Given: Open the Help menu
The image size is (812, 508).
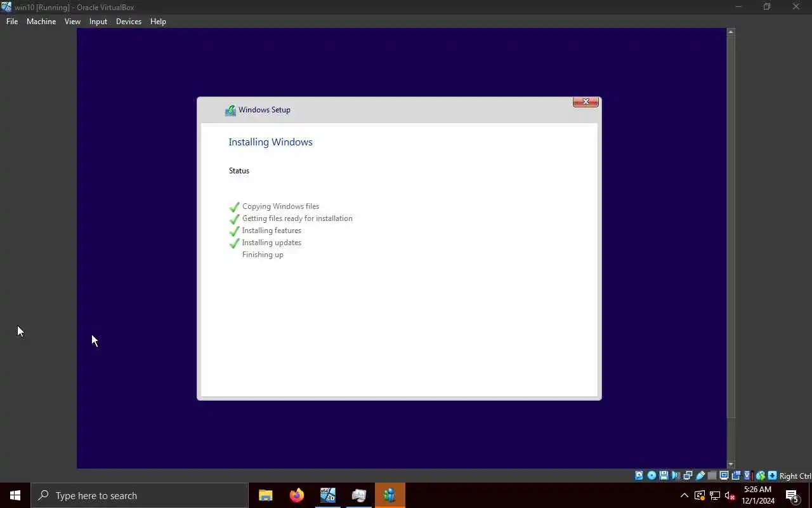Looking at the screenshot, I should 158,21.
